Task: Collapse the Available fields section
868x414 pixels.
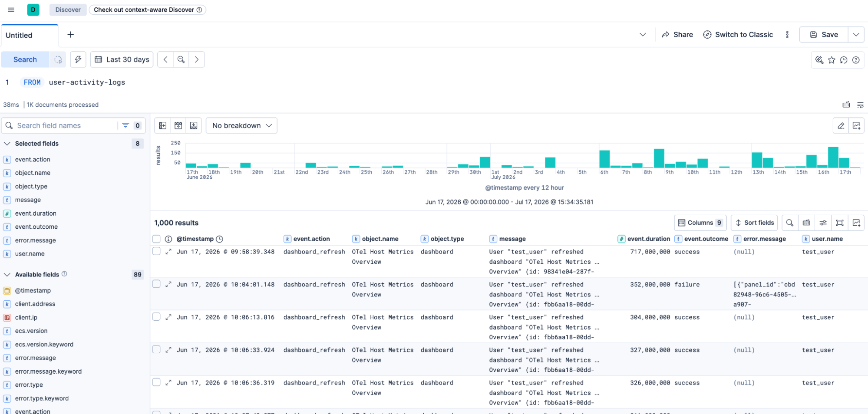Action: coord(7,275)
